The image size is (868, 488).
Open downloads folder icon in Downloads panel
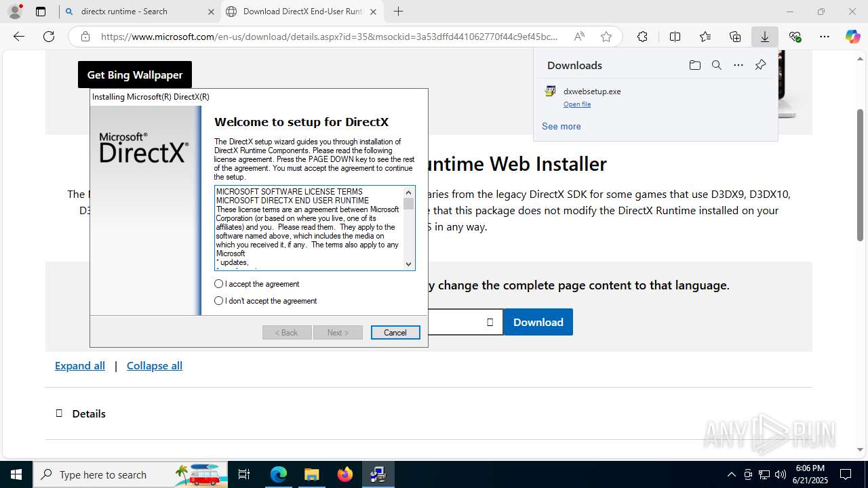[694, 65]
